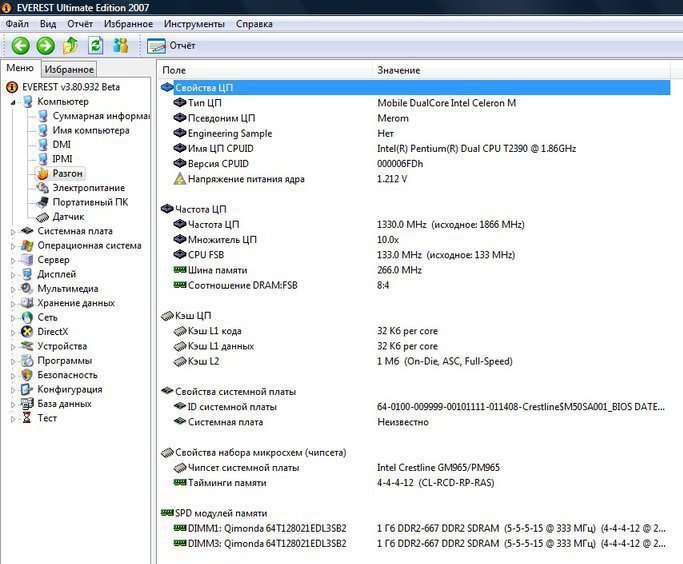Expand the Системная плата tree node

pos(13,232)
